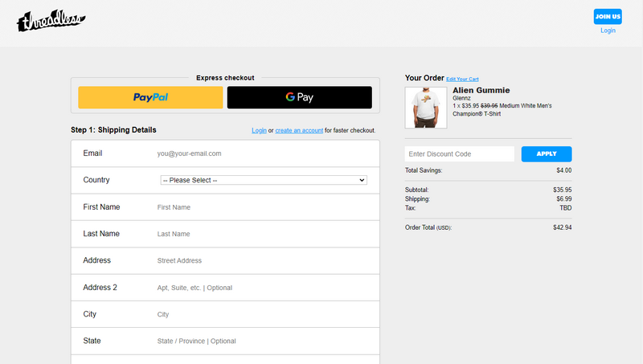Click the Shipping cost $6.99
Viewport: 643px width, 364px height.
pos(564,198)
